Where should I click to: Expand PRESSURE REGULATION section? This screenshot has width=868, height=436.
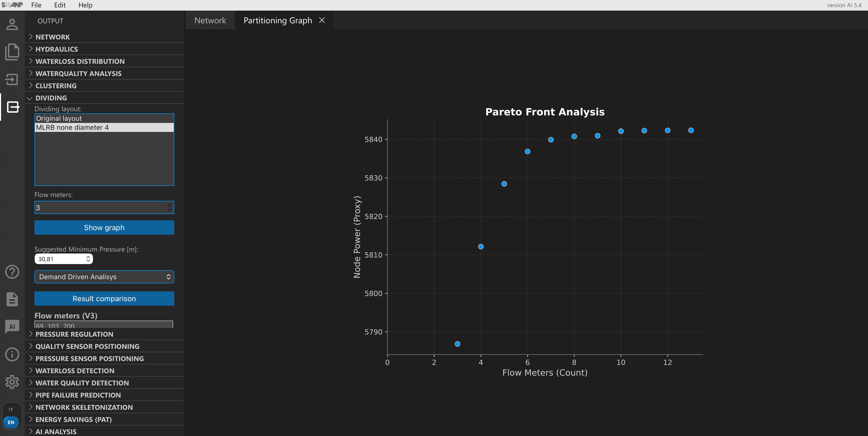pos(104,334)
